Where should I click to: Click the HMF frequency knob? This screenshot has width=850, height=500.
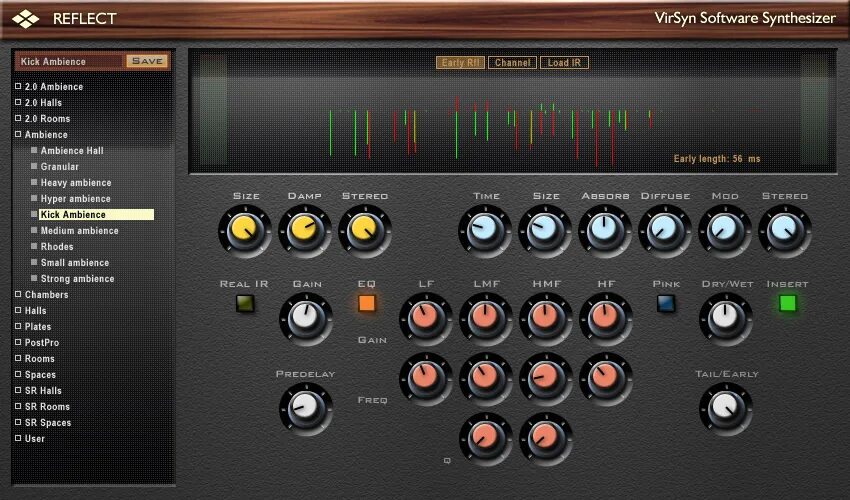pyautogui.click(x=546, y=378)
